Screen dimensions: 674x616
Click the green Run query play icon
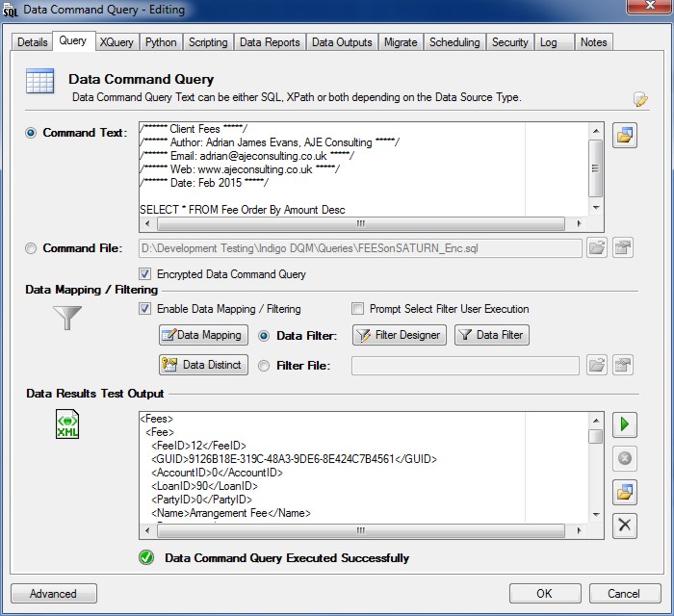[x=624, y=424]
